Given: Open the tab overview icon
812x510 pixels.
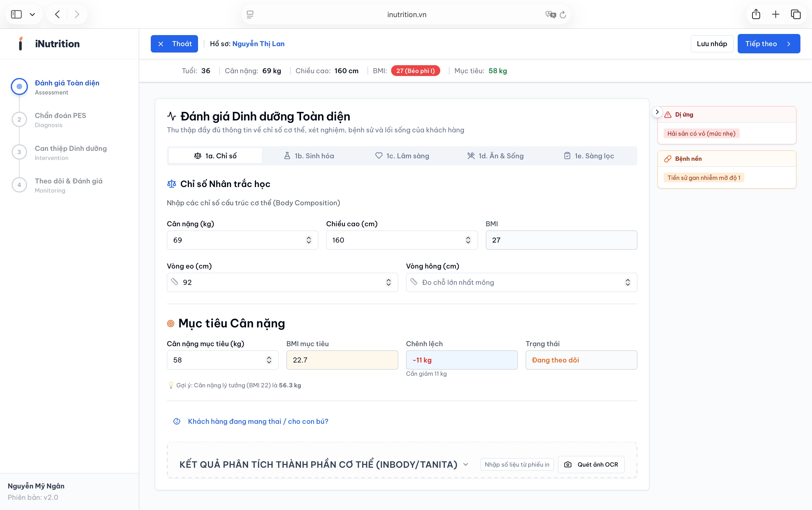Looking at the screenshot, I should [x=795, y=14].
